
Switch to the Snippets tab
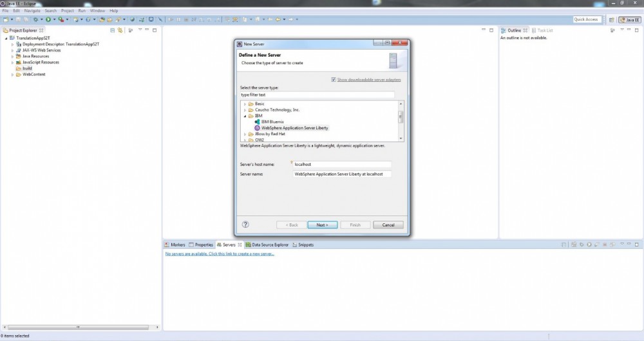tap(303, 244)
